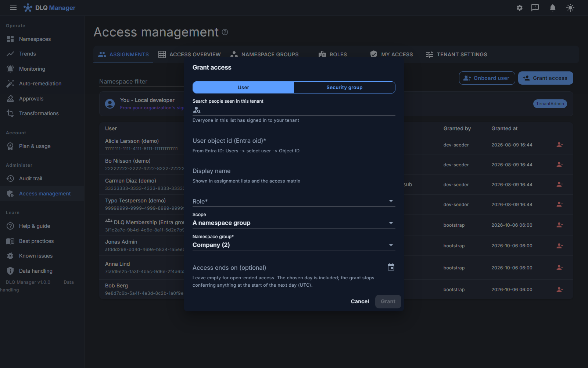Open Help & guide page
The width and height of the screenshot is (588, 368).
point(42,226)
